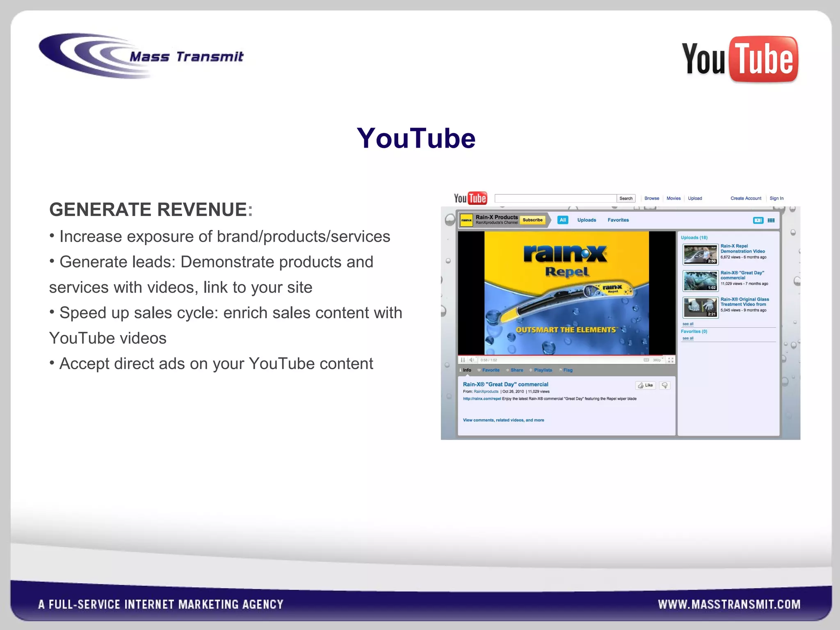Select the Uploads tab on channel
840x630 pixels.
tap(587, 220)
